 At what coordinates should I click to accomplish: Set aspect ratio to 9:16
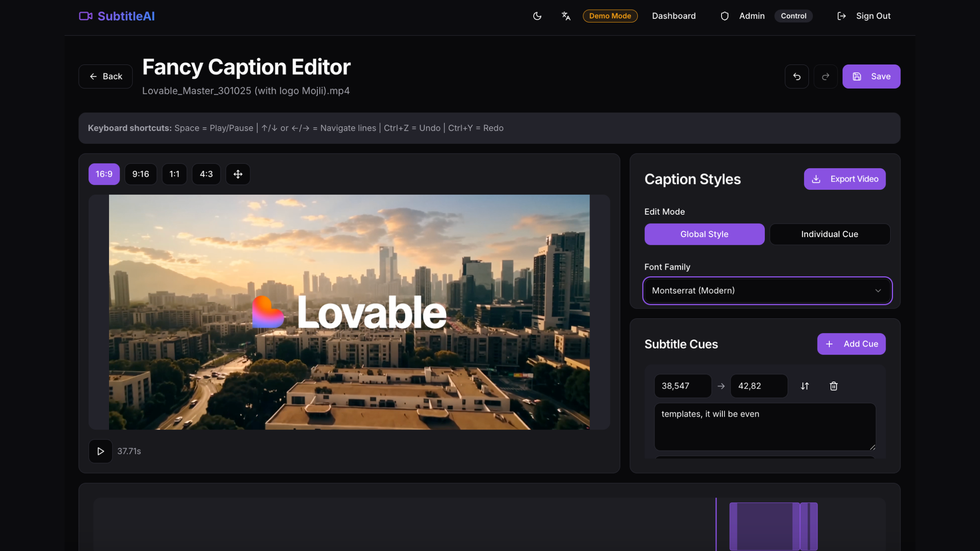click(x=140, y=174)
